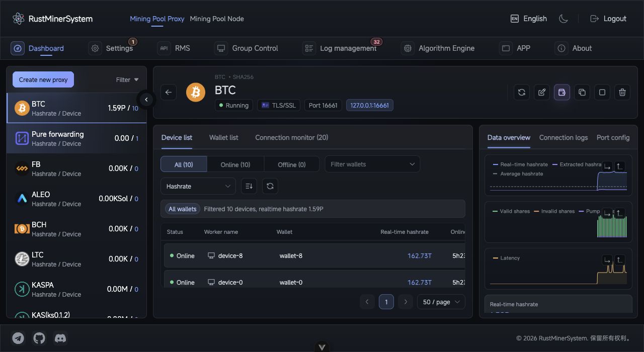Click the delete proxy trash icon

[x=622, y=92]
